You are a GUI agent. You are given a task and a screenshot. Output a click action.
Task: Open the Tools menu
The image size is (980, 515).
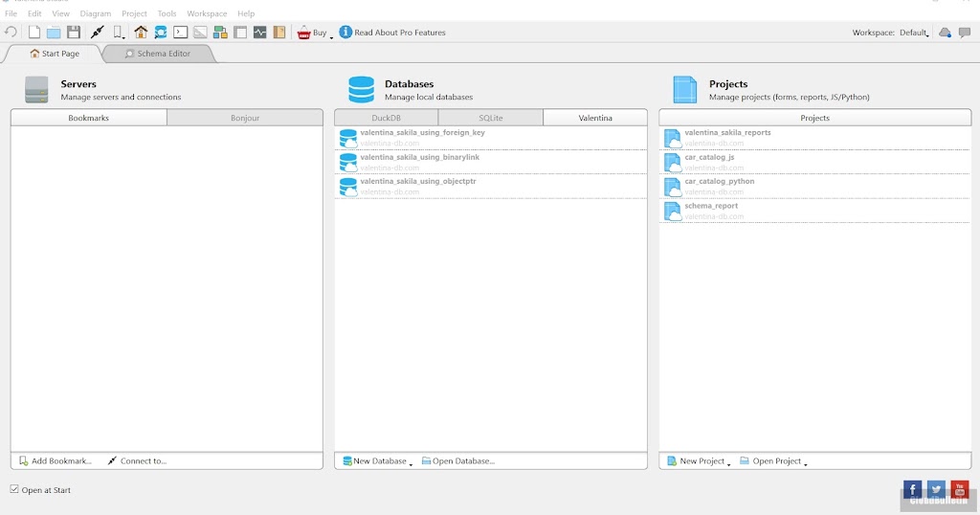point(167,13)
